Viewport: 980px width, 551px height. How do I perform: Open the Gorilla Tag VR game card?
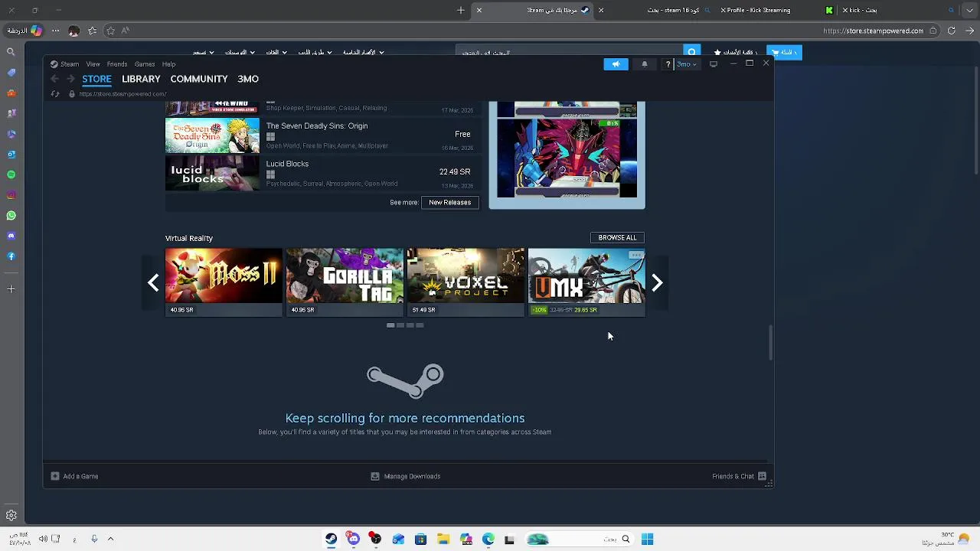click(x=345, y=282)
